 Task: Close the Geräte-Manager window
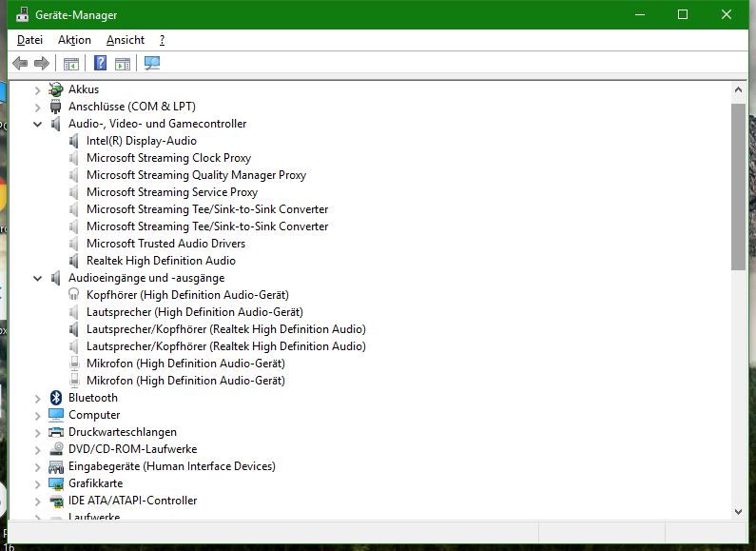pos(727,14)
